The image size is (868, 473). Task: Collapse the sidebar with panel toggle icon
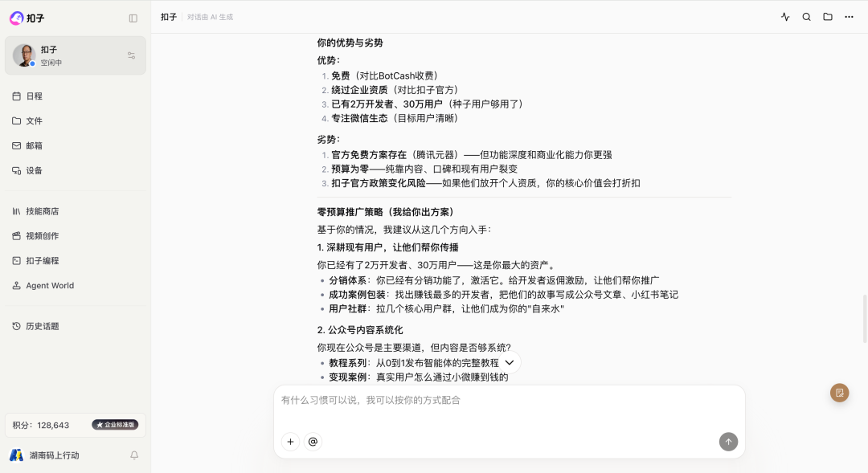[x=133, y=18]
